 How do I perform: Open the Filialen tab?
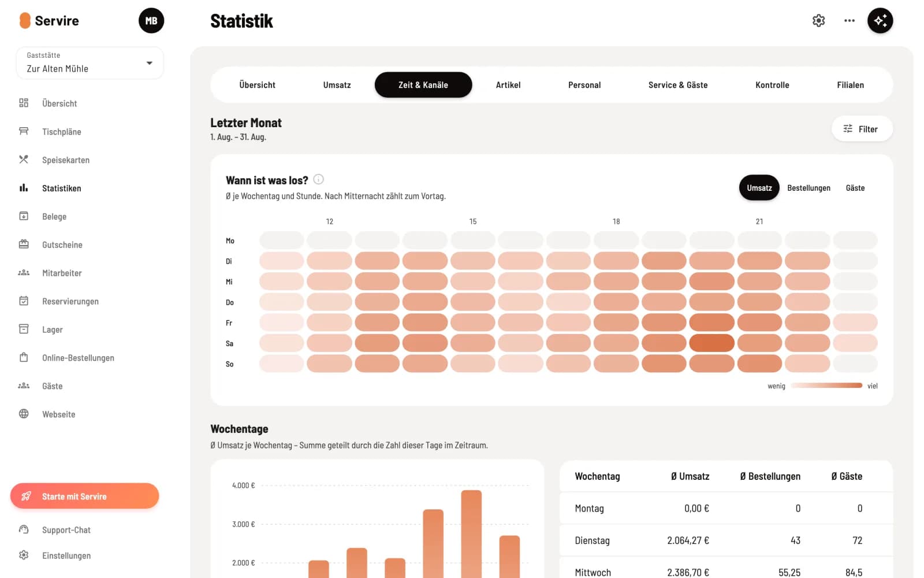(x=850, y=85)
